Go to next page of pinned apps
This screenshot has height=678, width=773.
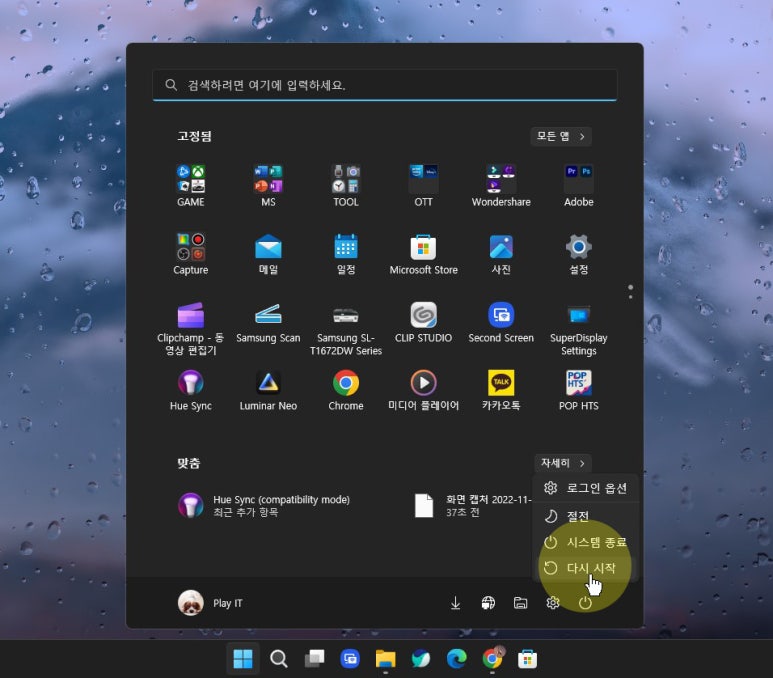tap(631, 297)
